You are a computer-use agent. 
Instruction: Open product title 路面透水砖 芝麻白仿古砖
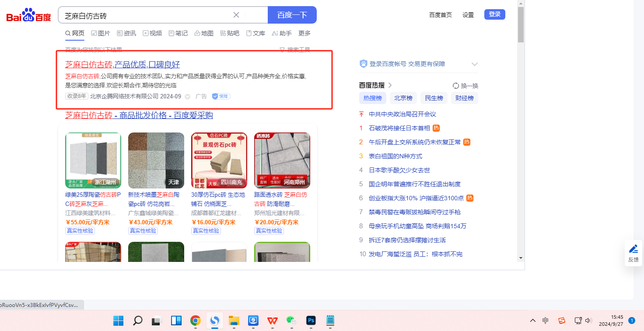point(280,199)
